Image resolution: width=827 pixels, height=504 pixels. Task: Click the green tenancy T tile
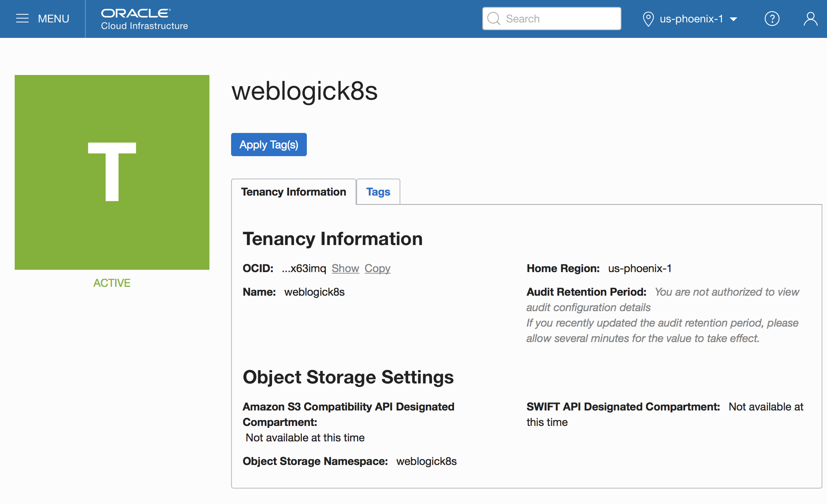pyautogui.click(x=112, y=172)
